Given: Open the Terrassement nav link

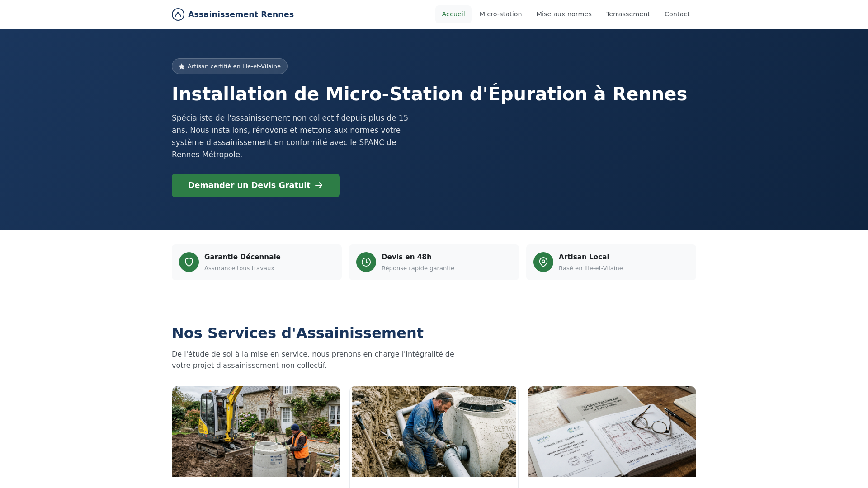Looking at the screenshot, I should click(x=628, y=14).
